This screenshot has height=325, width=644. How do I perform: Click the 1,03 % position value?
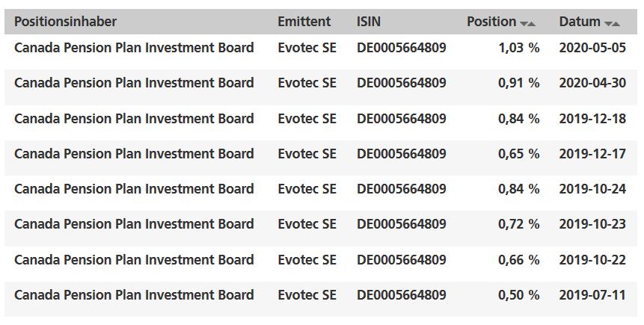[518, 48]
